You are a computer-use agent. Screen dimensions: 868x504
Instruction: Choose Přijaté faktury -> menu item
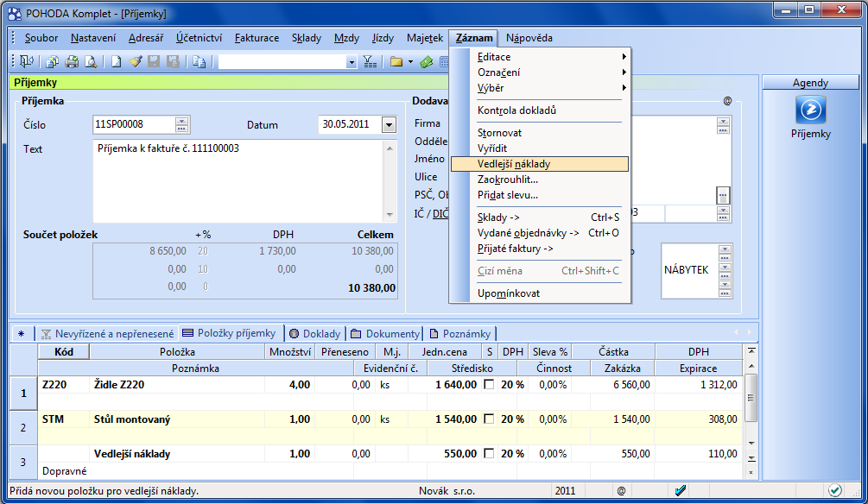point(540,249)
